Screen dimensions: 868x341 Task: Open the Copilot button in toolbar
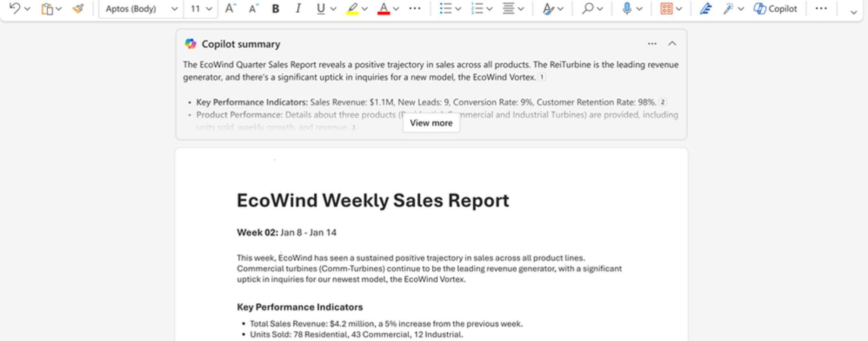(x=775, y=8)
